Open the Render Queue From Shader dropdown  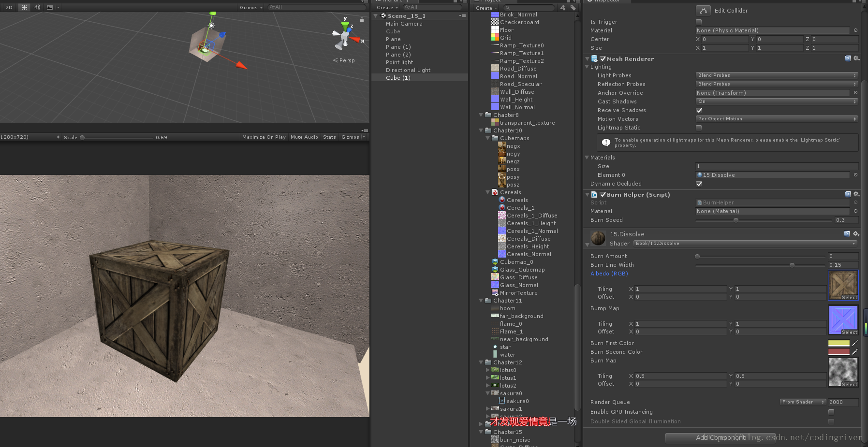point(803,402)
